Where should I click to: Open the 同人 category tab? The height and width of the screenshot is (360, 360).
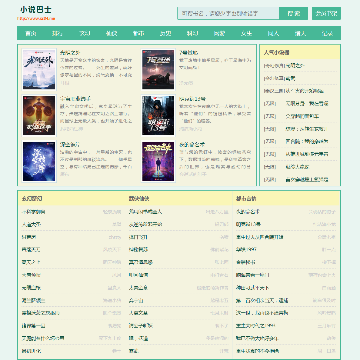(273, 33)
